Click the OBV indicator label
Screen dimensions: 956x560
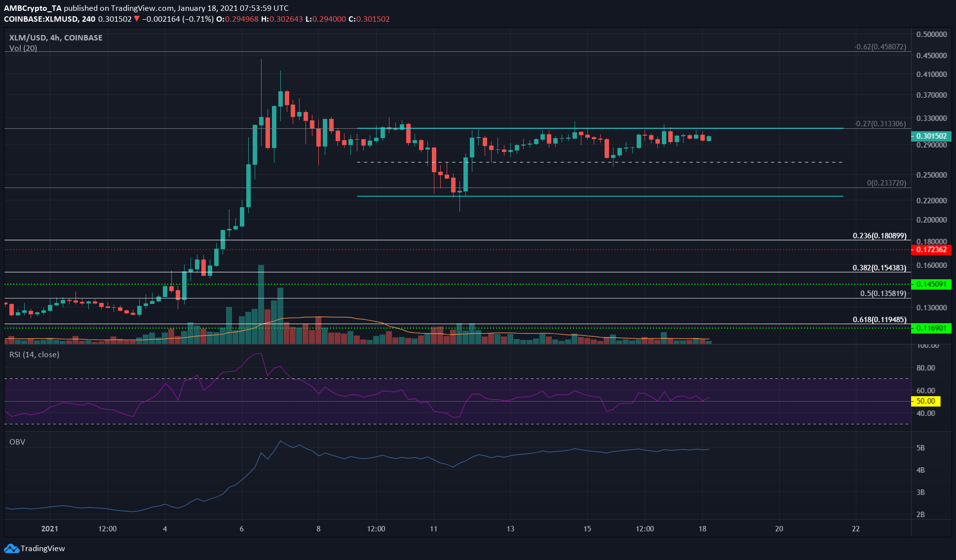pyautogui.click(x=17, y=442)
